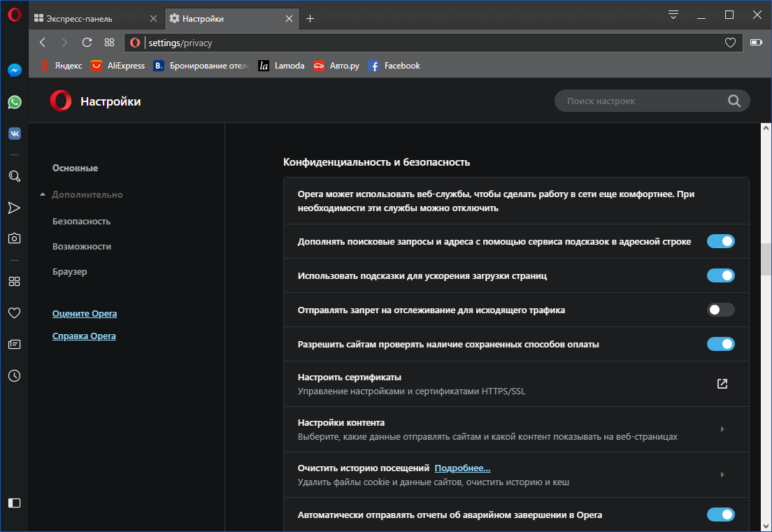The image size is (772, 532).
Task: Open Возможности settings section
Action: pos(82,247)
